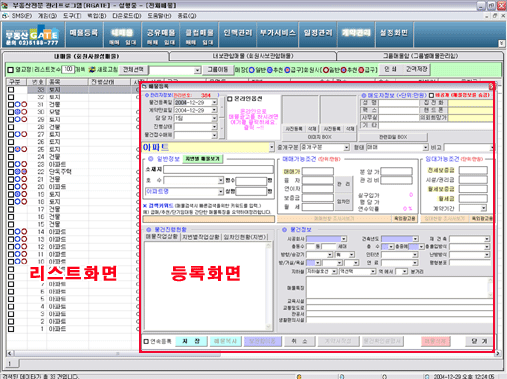
Task: Expand the 아파트 property type dropdown
Action: (272, 147)
